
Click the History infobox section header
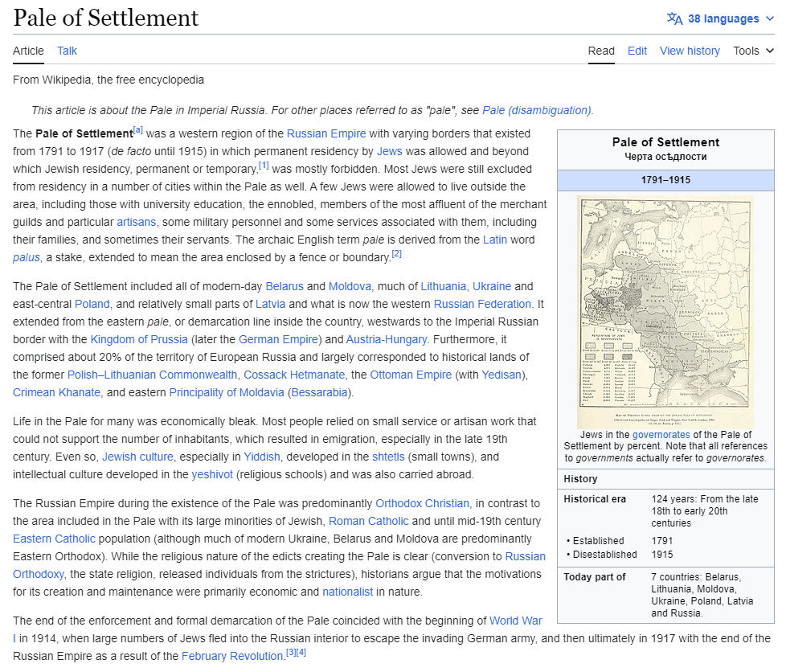(x=580, y=479)
